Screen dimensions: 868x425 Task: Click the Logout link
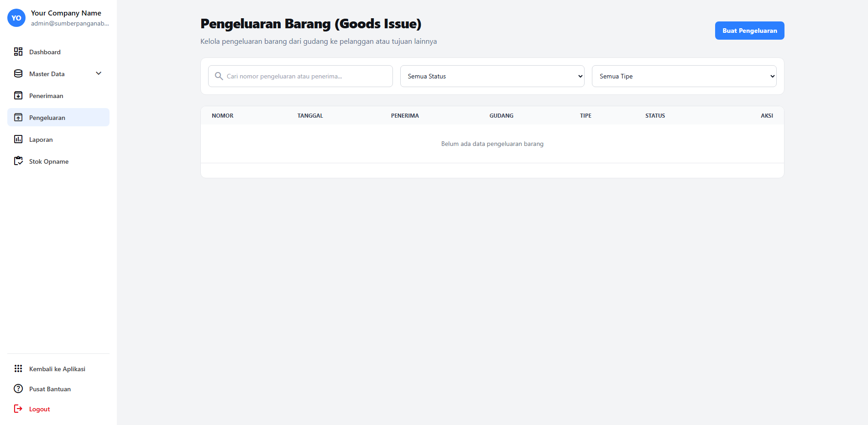tap(40, 409)
